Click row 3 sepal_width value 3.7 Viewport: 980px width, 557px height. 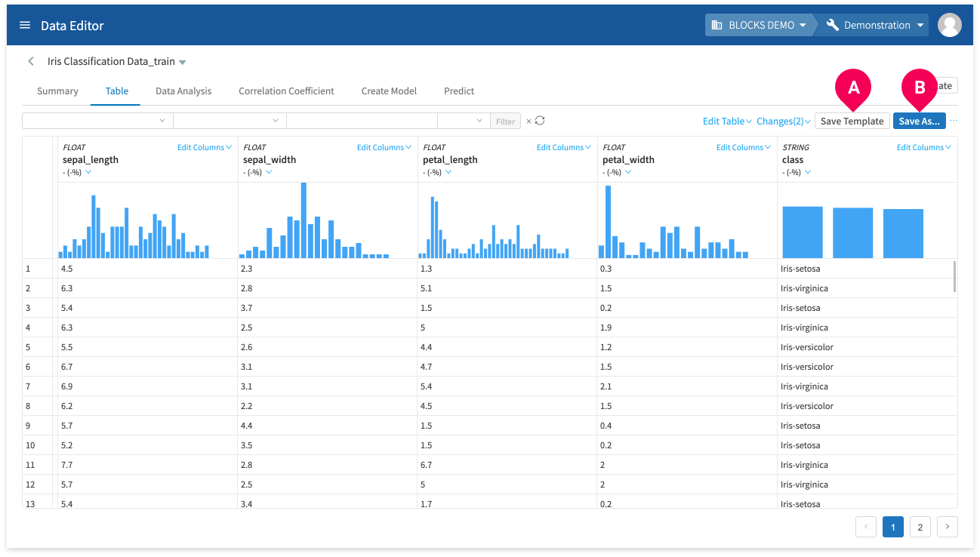(x=327, y=308)
